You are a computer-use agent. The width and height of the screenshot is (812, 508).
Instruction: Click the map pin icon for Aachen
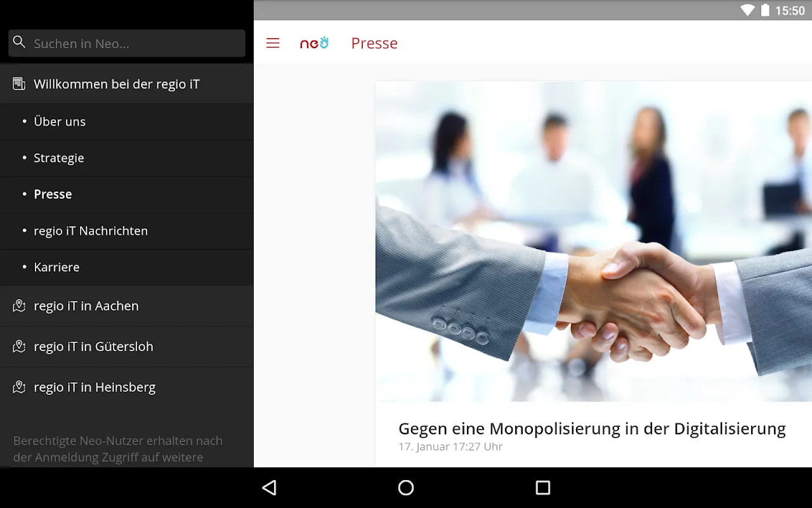(19, 306)
